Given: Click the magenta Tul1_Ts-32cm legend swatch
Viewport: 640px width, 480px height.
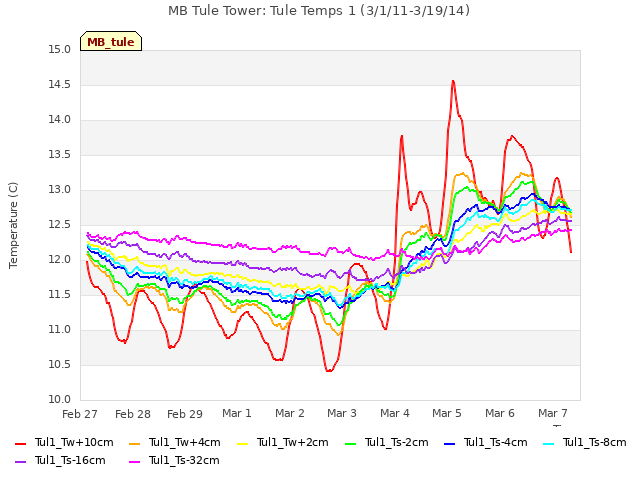Looking at the screenshot, I should 134,462.
